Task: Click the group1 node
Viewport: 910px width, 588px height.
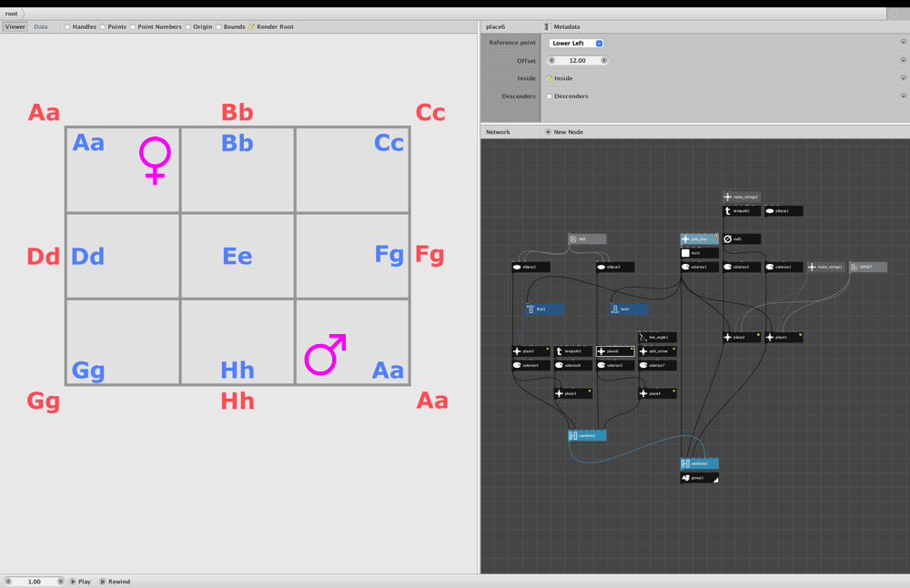Action: coord(699,478)
